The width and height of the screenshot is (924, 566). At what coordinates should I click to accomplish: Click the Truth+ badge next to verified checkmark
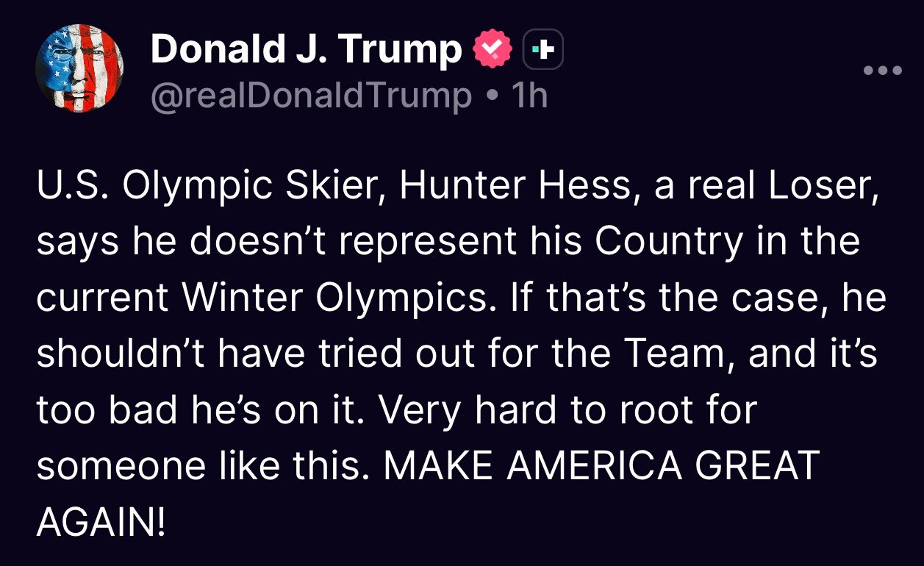(x=544, y=49)
